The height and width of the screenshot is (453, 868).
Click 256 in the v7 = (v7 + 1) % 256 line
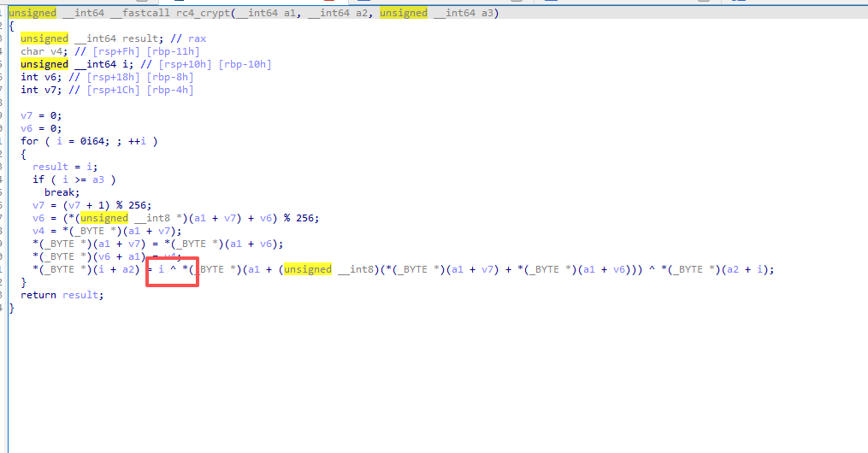[138, 204]
